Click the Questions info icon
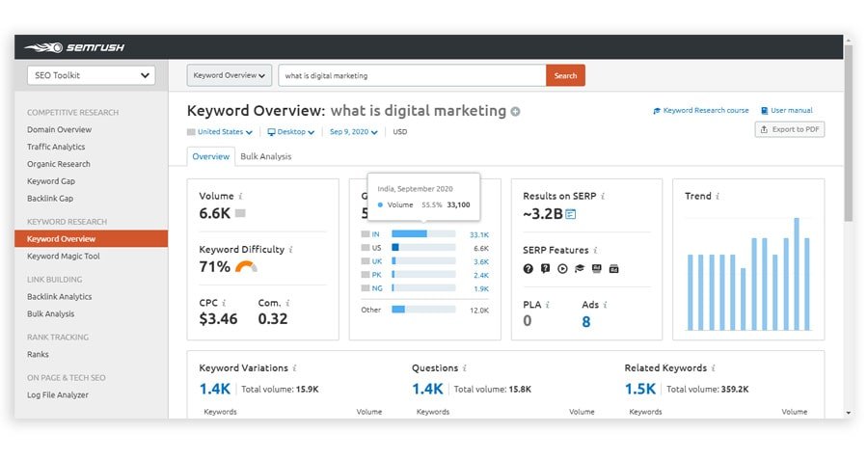 pyautogui.click(x=465, y=368)
